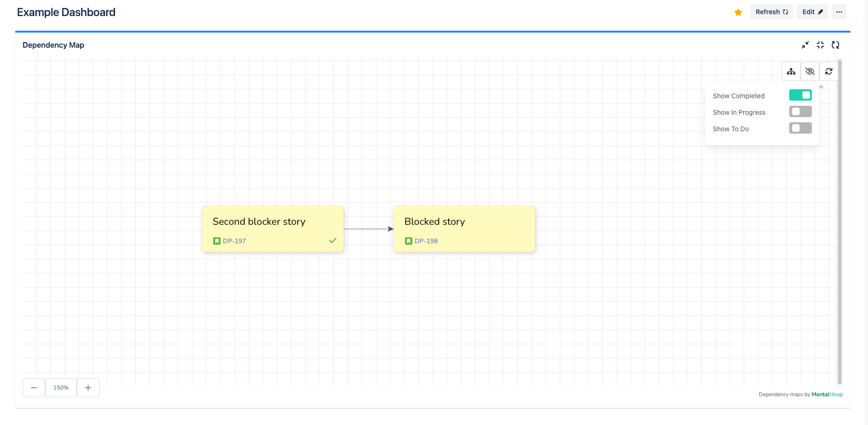Click the completed checkmark on DP-197
Screen dimensions: 868x425
tap(333, 240)
